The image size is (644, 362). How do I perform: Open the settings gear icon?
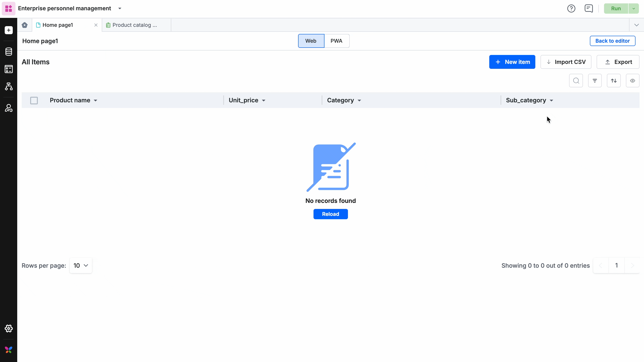8,328
